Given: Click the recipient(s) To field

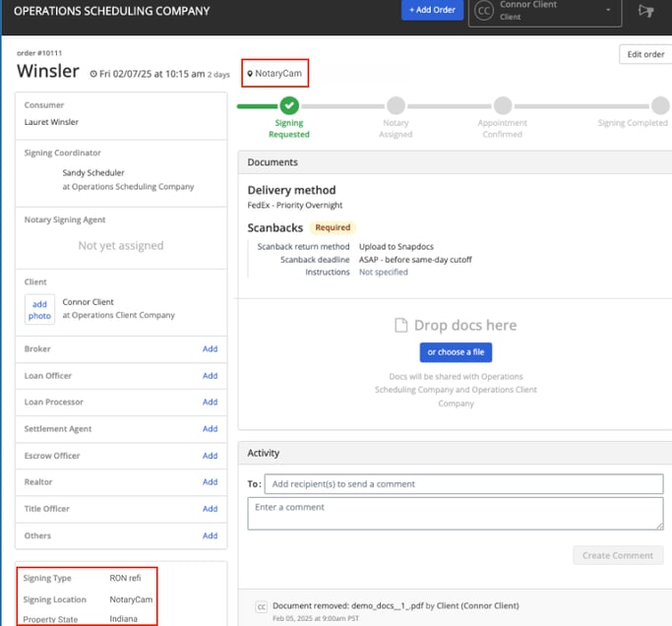Looking at the screenshot, I should (x=463, y=484).
